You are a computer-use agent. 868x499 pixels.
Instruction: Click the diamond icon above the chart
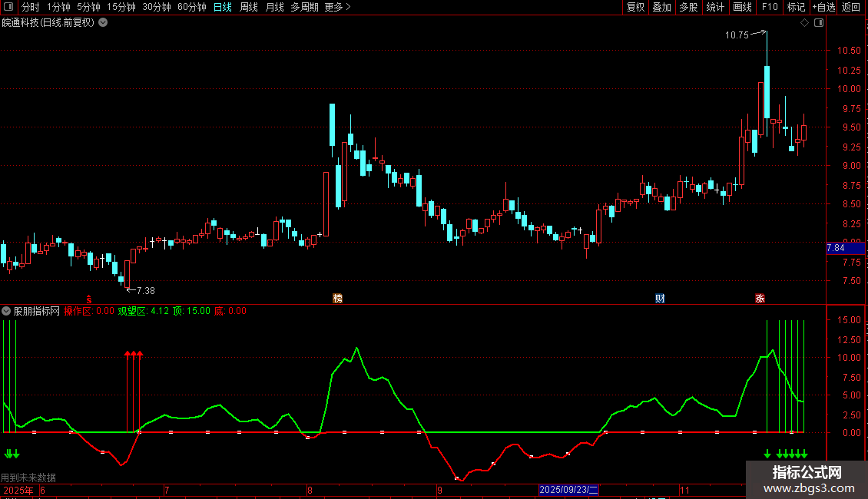[804, 22]
